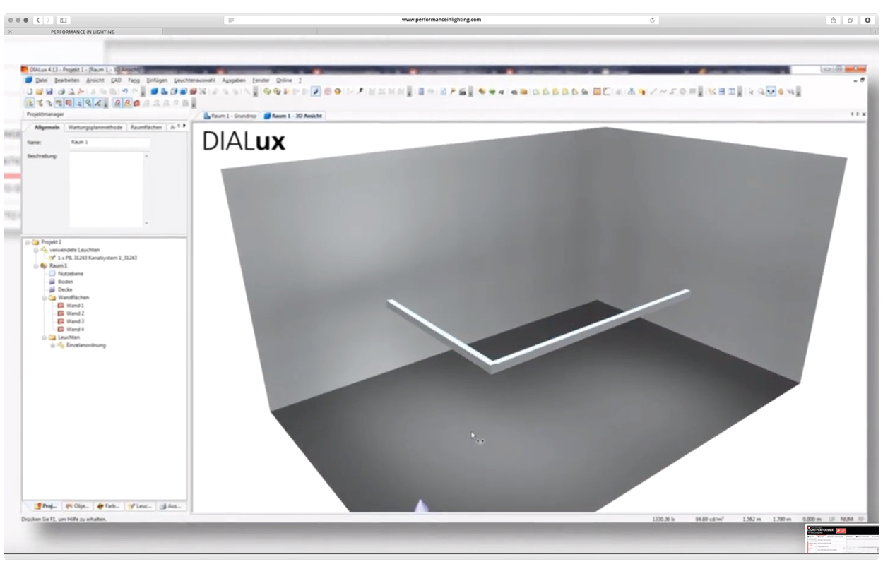The image size is (883, 588).
Task: Click the 1330.38 lx status bar value
Action: pos(665,520)
